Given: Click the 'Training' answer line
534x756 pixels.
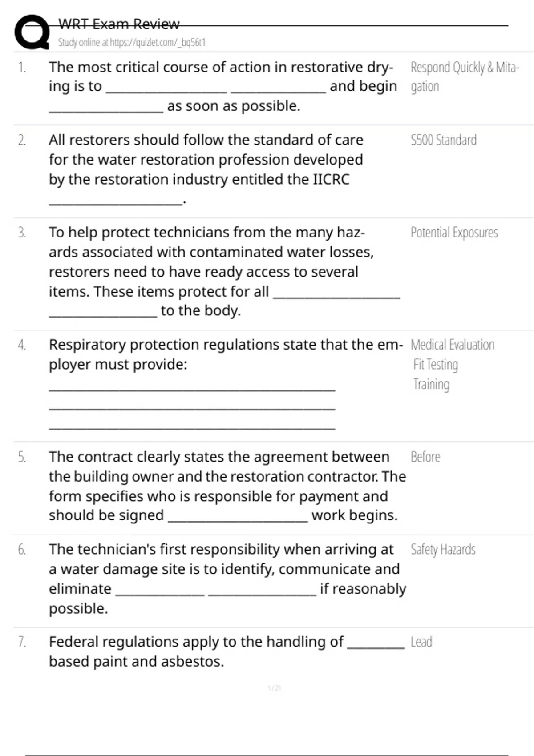Looking at the screenshot, I should pos(431,384).
